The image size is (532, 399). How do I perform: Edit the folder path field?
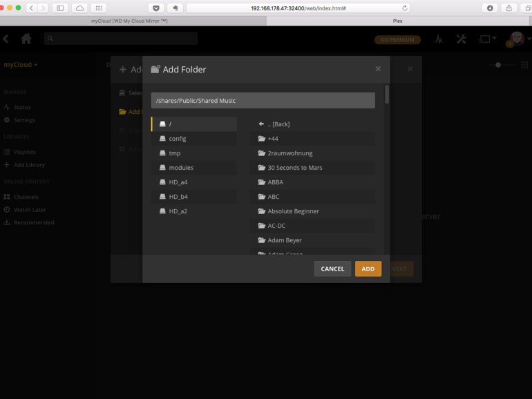click(x=263, y=100)
